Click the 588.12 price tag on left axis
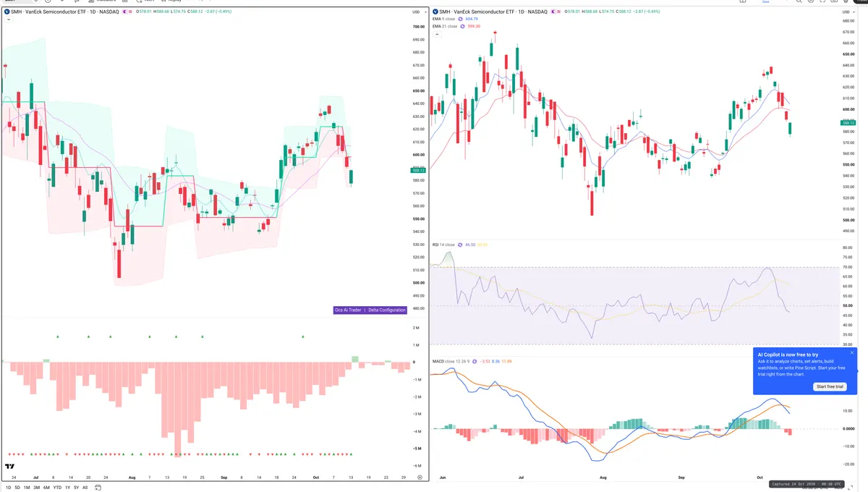 pyautogui.click(x=419, y=170)
